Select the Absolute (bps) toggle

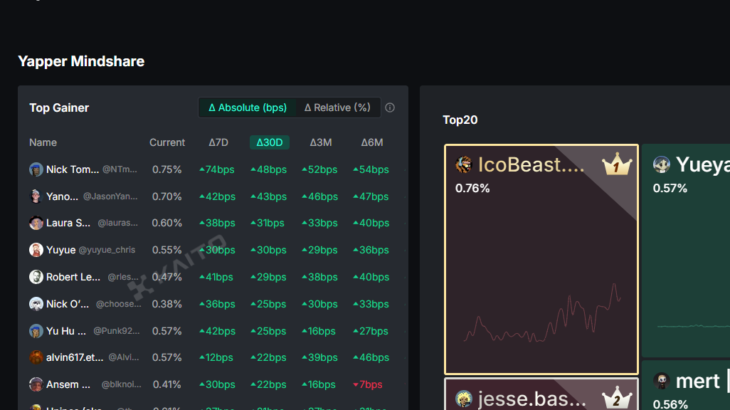tap(247, 108)
